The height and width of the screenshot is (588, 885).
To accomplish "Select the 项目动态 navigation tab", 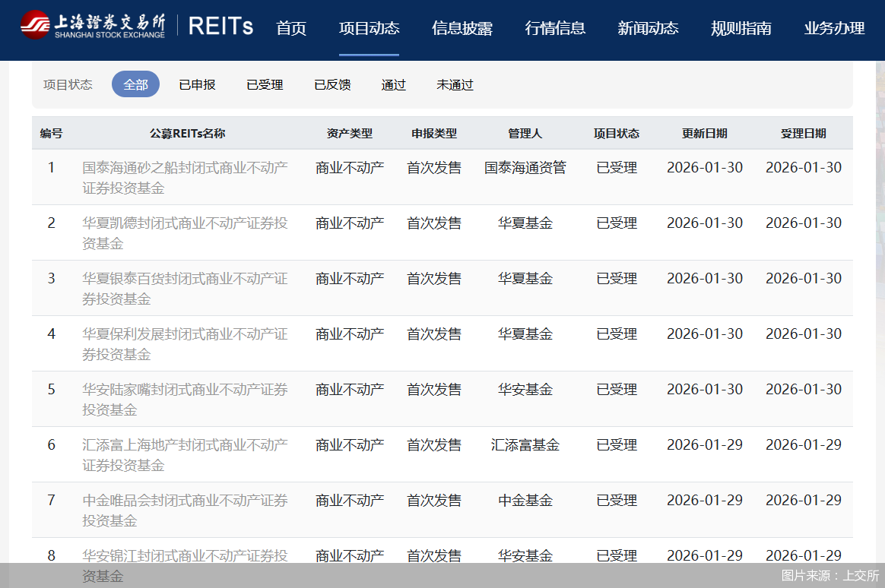I will pyautogui.click(x=370, y=28).
